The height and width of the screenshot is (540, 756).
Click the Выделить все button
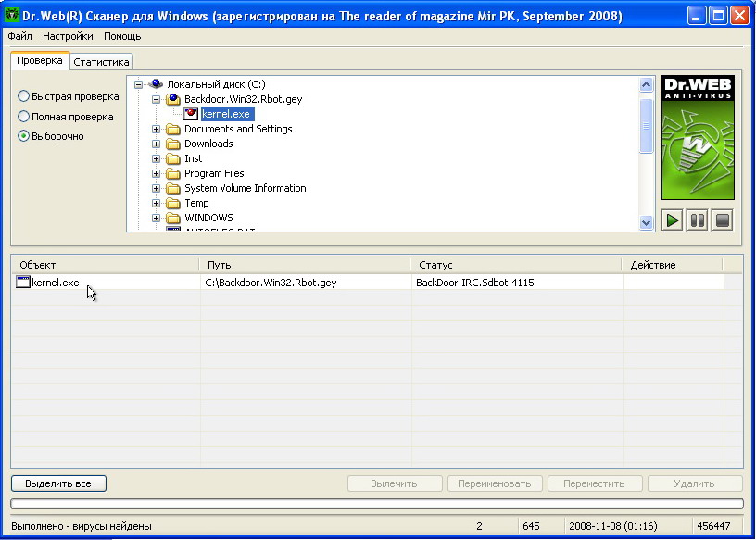click(58, 483)
